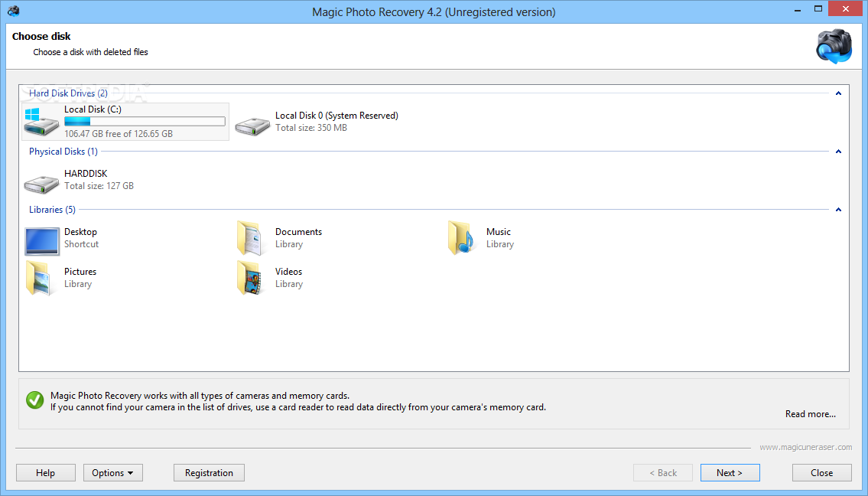Click the 'Pictures' label

[x=80, y=272]
